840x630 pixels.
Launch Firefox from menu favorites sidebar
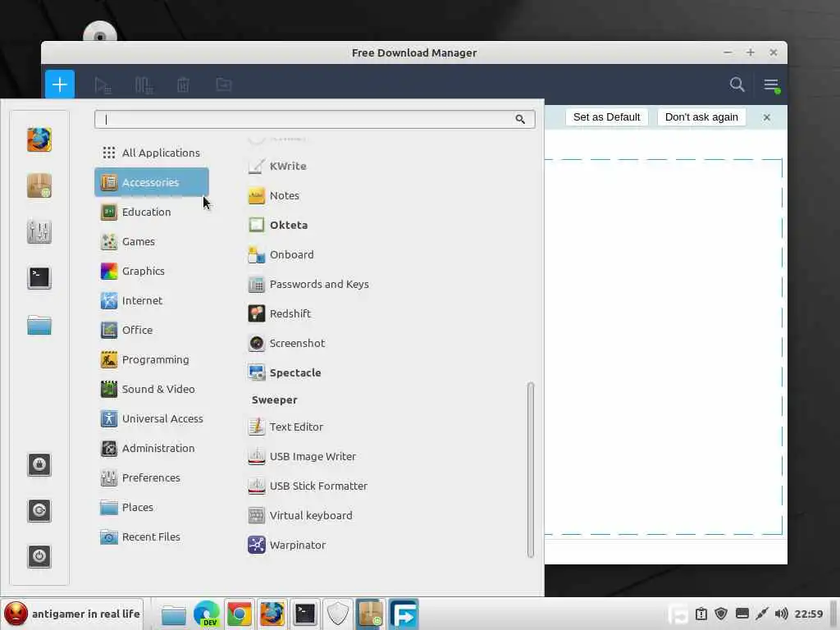point(39,139)
